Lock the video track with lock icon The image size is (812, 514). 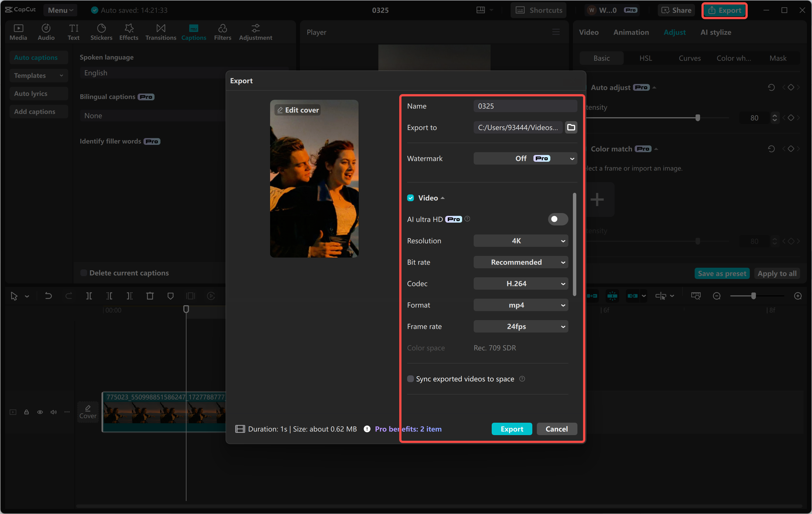point(26,412)
